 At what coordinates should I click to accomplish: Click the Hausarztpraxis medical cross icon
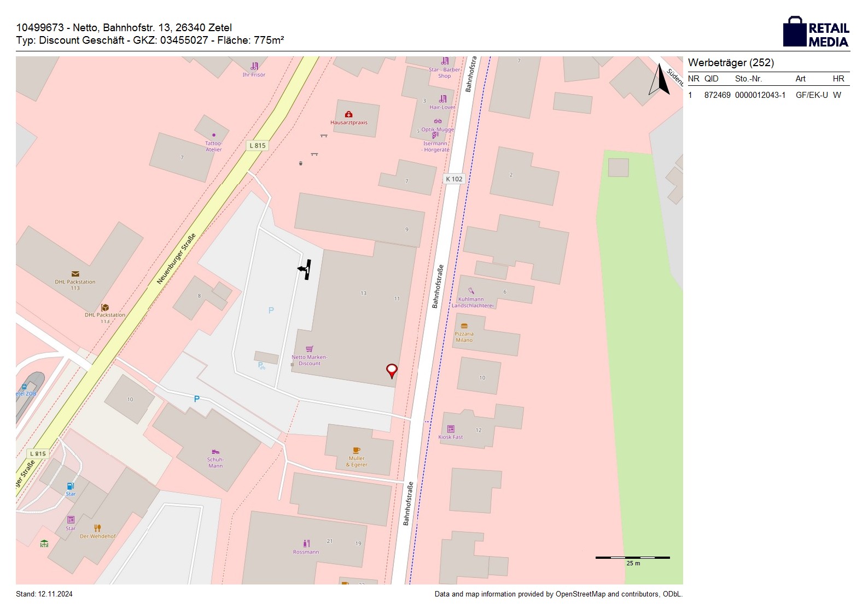(x=348, y=114)
